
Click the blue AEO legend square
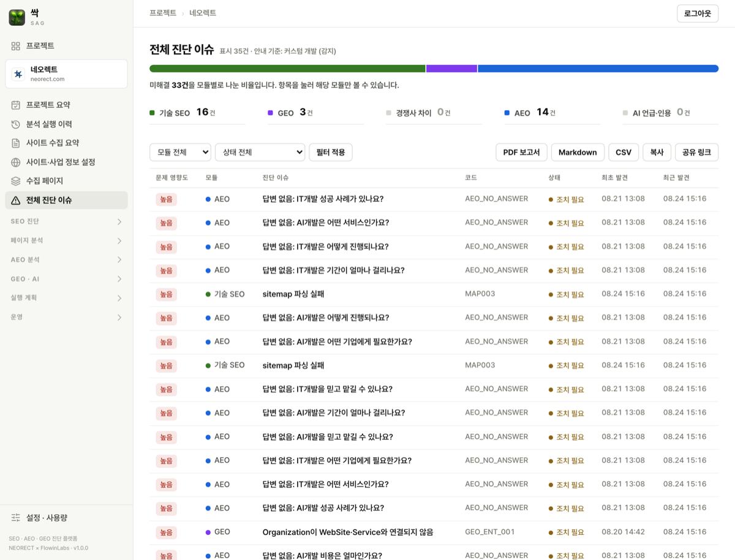click(x=507, y=113)
